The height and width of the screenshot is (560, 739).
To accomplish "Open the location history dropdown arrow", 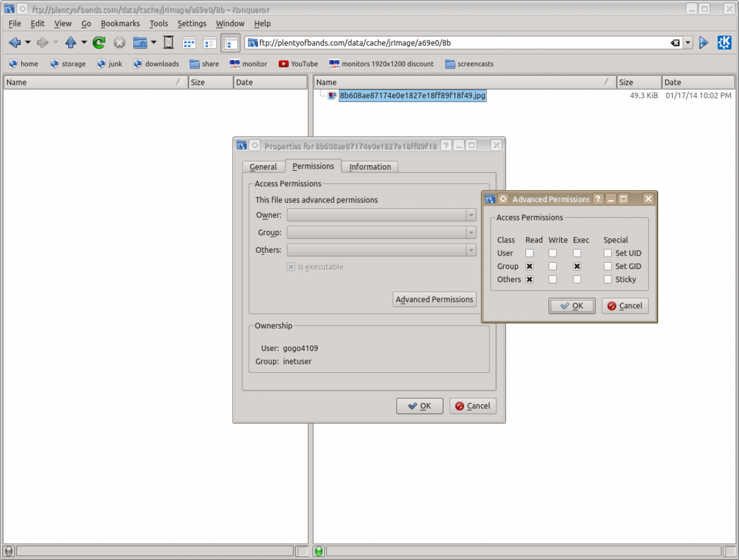I will point(688,43).
